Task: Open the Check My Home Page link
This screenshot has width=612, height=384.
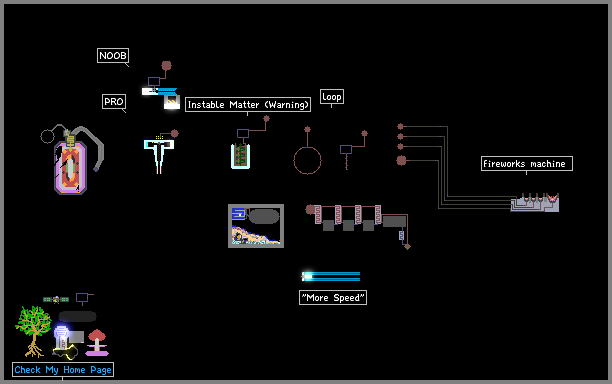Action: [63, 370]
